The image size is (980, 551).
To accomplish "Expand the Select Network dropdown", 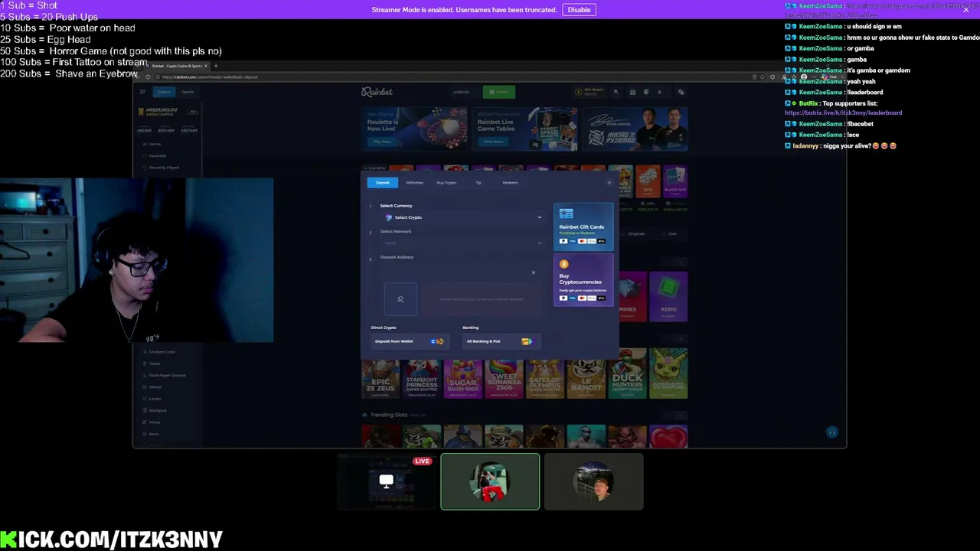I will tap(463, 243).
